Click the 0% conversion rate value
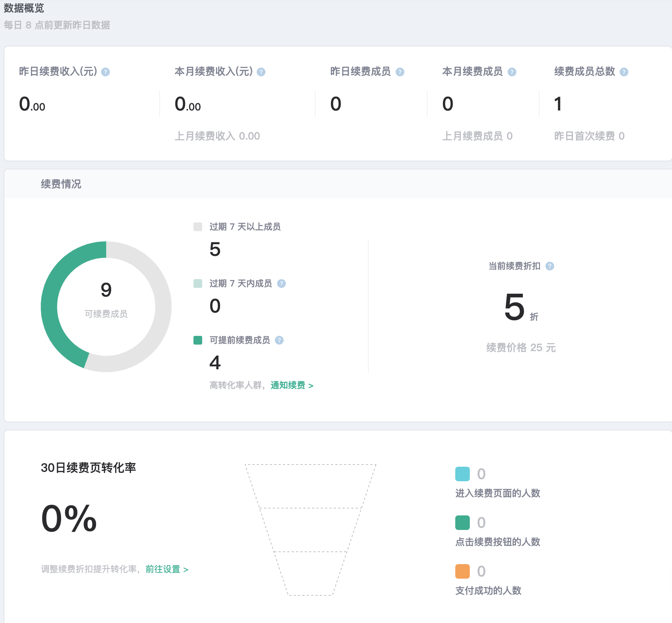The width and height of the screenshot is (672, 623). pos(69,518)
